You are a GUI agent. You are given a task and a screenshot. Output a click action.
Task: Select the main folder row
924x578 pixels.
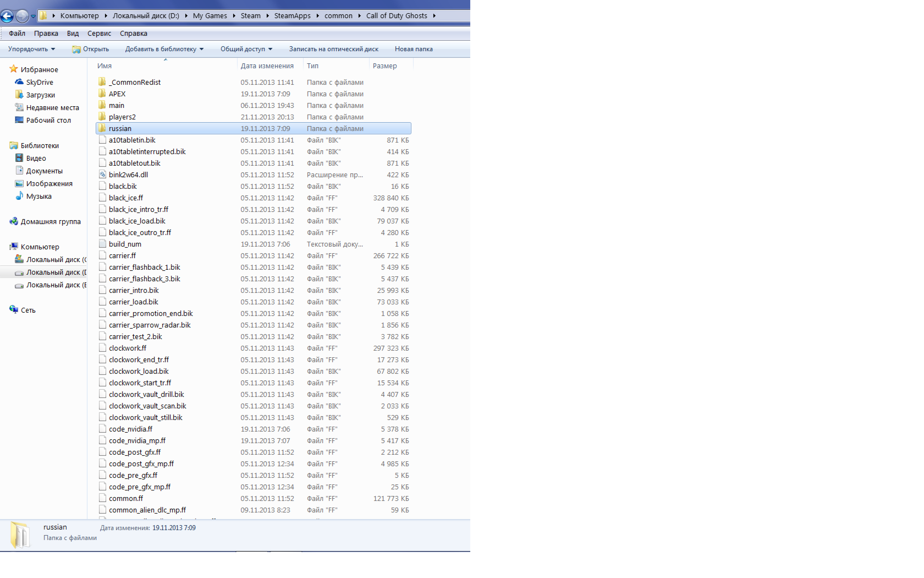[x=254, y=105]
